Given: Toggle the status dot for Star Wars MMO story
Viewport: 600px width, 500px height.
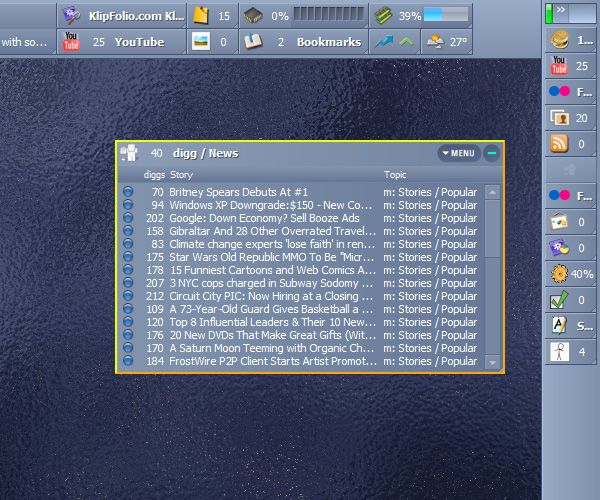Looking at the screenshot, I should click(x=128, y=256).
